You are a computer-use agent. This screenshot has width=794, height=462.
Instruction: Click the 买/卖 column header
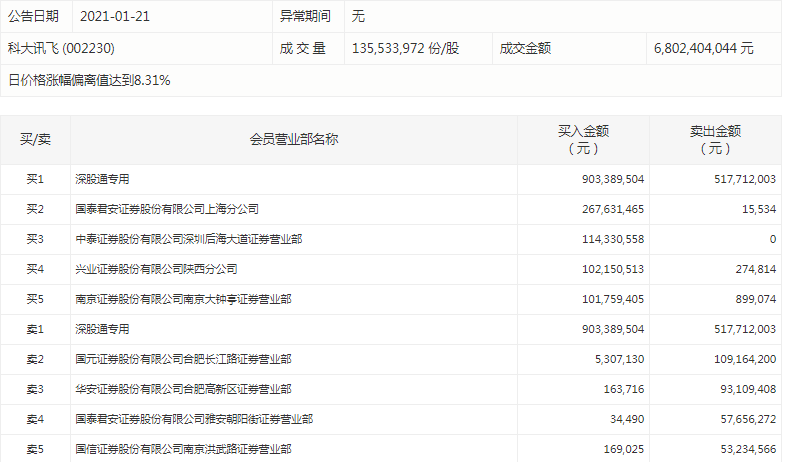point(35,140)
